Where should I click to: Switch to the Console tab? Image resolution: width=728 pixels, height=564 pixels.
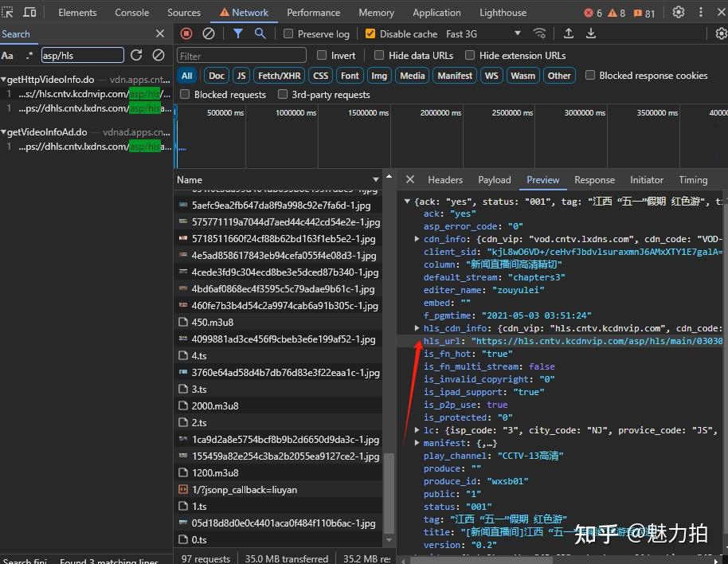pyautogui.click(x=132, y=13)
